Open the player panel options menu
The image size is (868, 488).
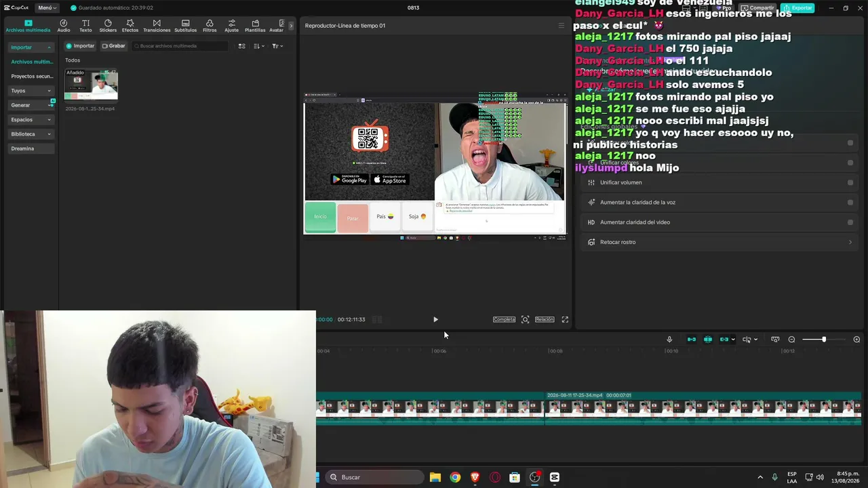tap(561, 26)
